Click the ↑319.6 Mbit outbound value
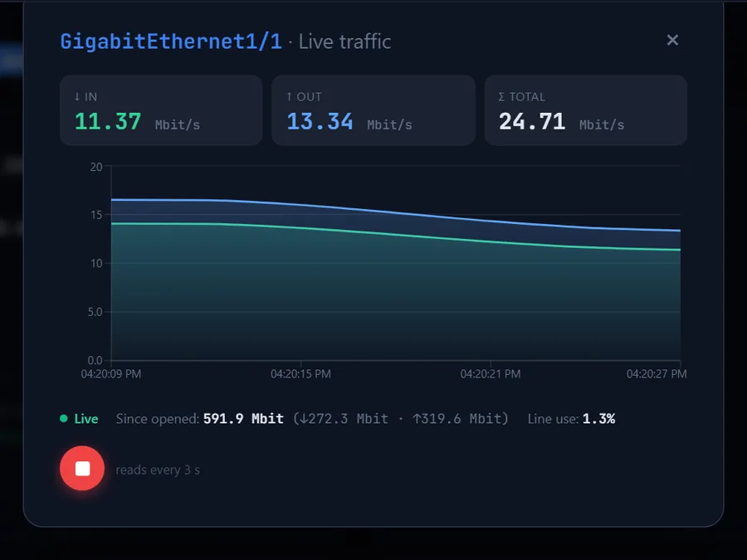747x560 pixels. coord(456,419)
